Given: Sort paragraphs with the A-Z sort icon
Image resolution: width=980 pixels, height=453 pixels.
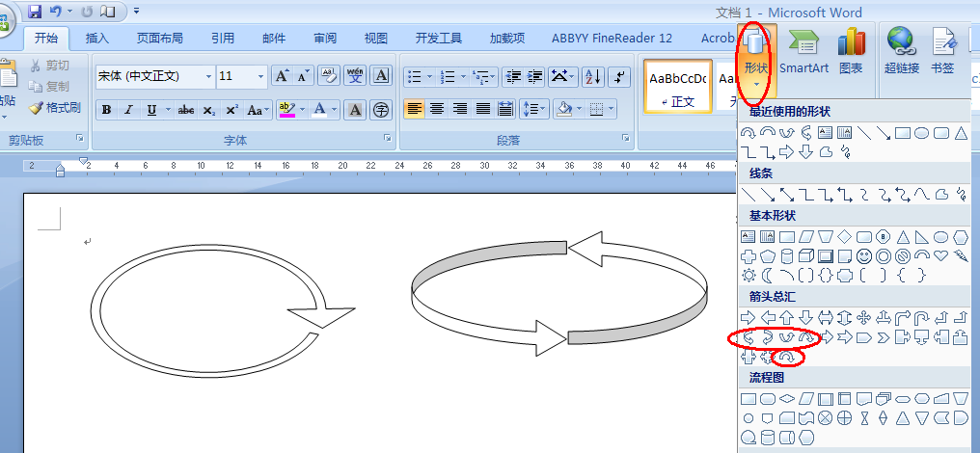Looking at the screenshot, I should point(592,76).
